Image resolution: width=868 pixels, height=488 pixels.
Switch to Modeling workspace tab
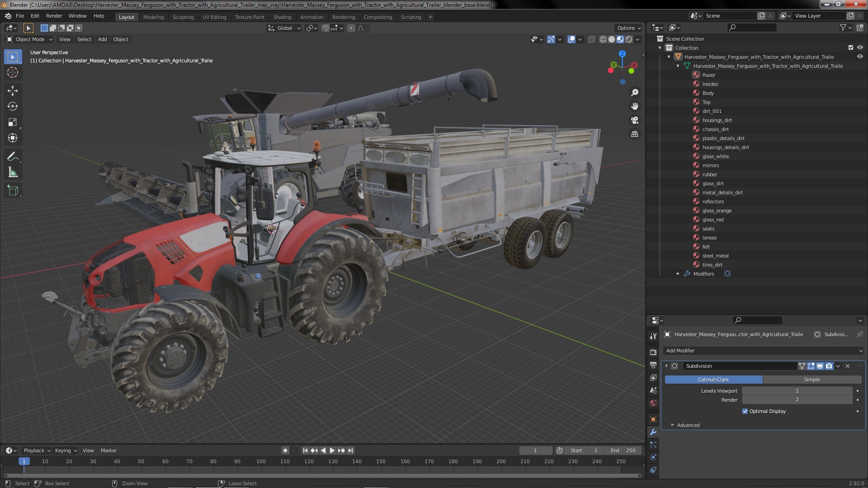point(153,17)
